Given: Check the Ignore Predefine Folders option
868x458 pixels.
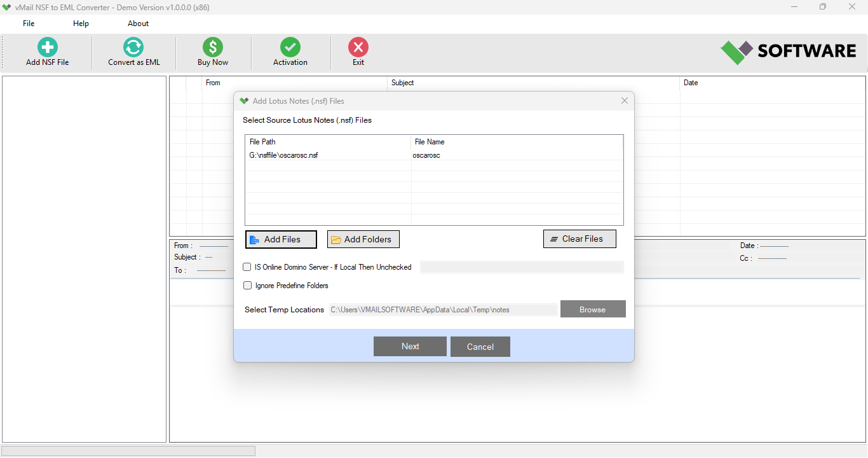Looking at the screenshot, I should [x=247, y=285].
